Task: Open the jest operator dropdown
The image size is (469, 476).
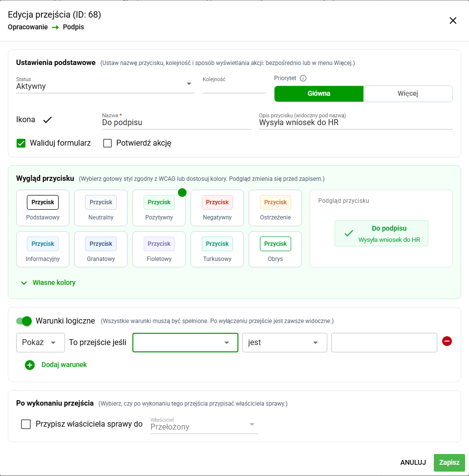Action: pos(285,343)
